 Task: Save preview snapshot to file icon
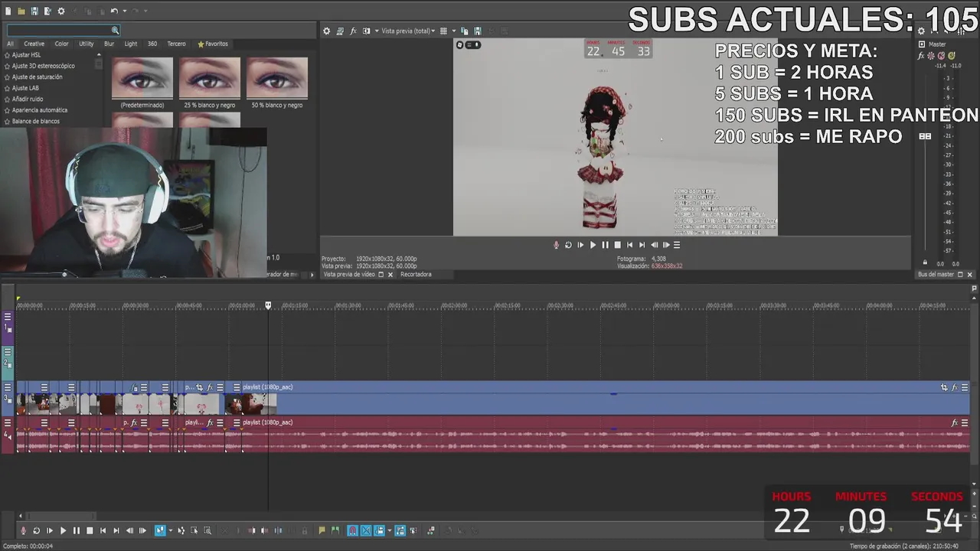478,31
